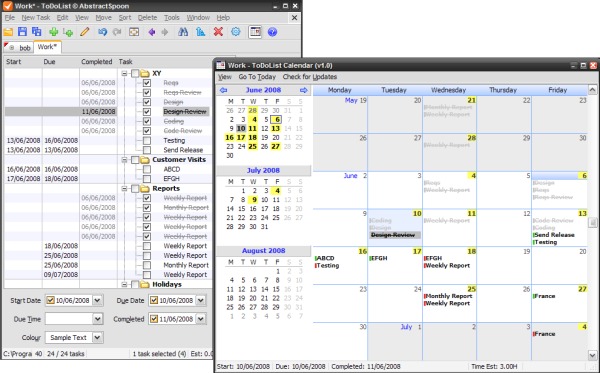Image resolution: width=600 pixels, height=373 pixels.
Task: Click the ToDoList app icon in the title bar
Action: click(7, 6)
